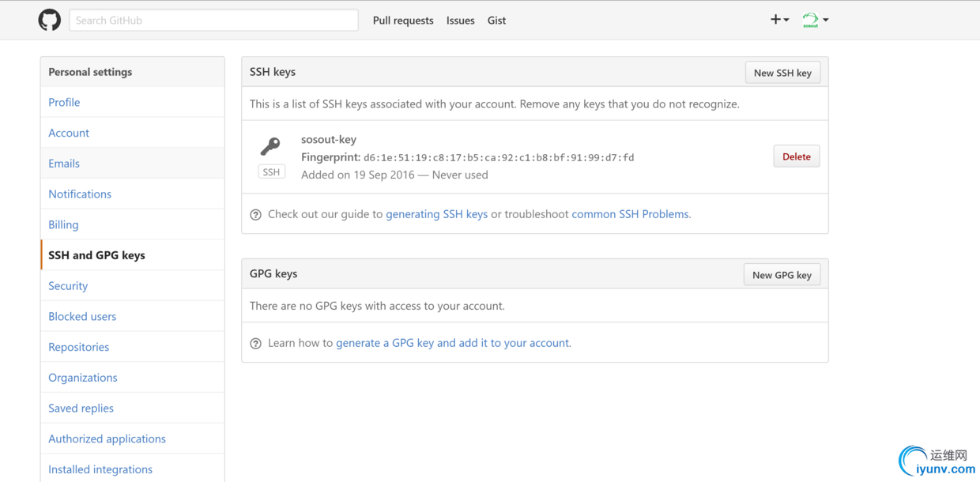Go to Pull requests in header
This screenshot has height=482, width=980.
[x=403, y=21]
